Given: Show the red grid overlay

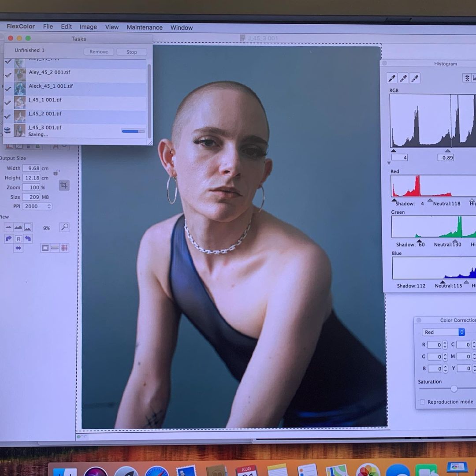Looking at the screenshot, I should [x=64, y=248].
